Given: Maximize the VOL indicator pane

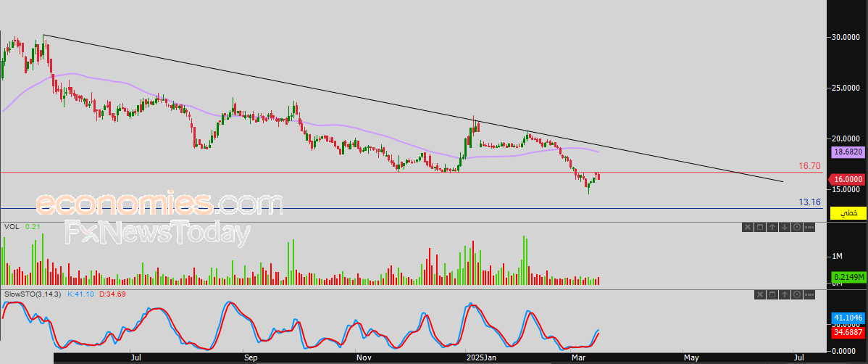Looking at the screenshot, I should pyautogui.click(x=760, y=227).
